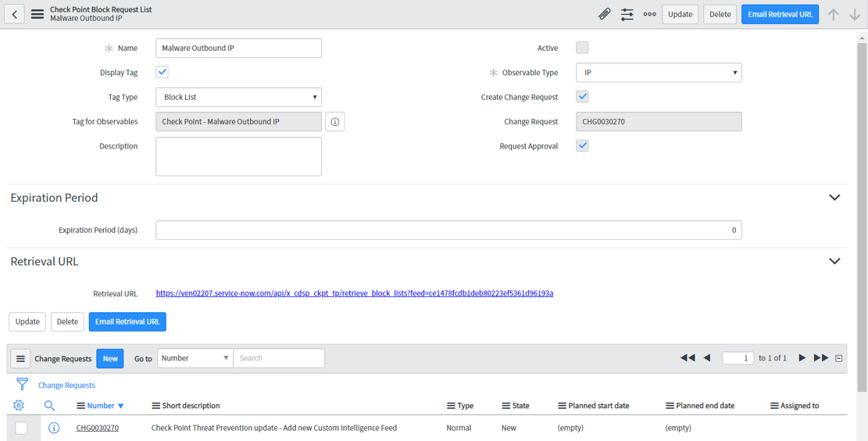Uncheck the Request Approval checkbox
This screenshot has width=868, height=441.
(582, 145)
